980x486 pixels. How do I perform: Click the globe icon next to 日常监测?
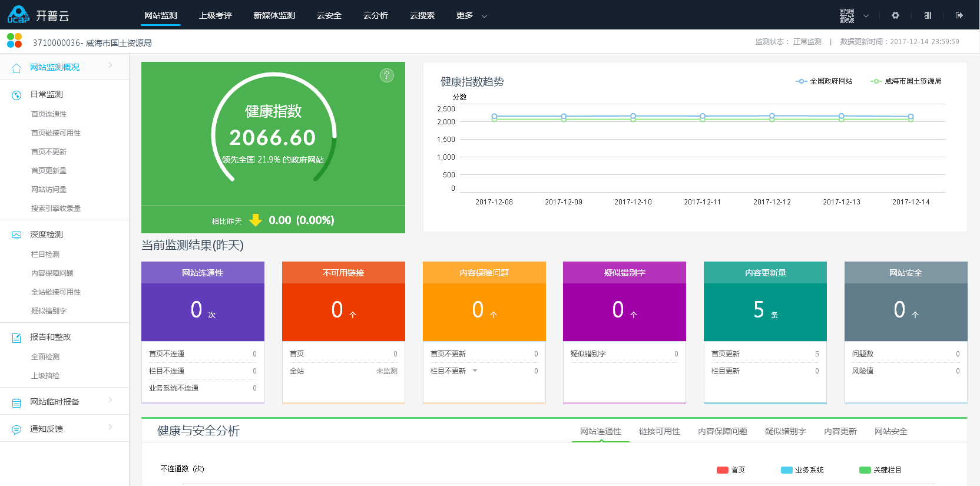point(16,95)
